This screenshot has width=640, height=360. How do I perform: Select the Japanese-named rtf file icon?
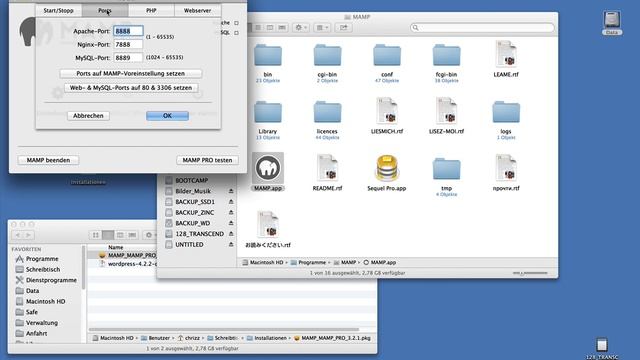tap(268, 224)
